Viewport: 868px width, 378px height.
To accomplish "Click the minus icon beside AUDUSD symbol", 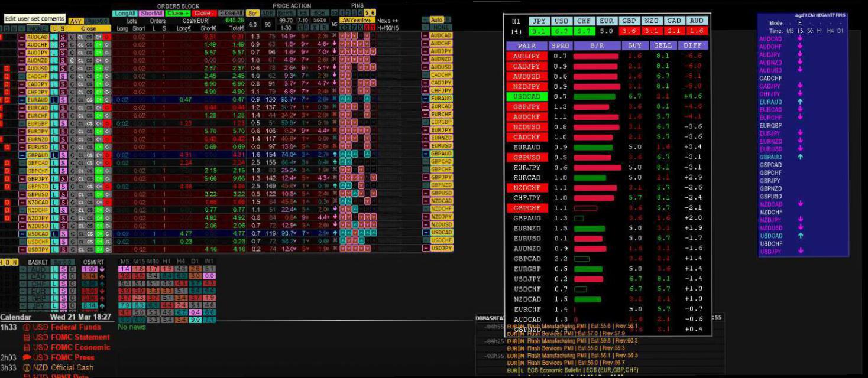I will pyautogui.click(x=21, y=69).
